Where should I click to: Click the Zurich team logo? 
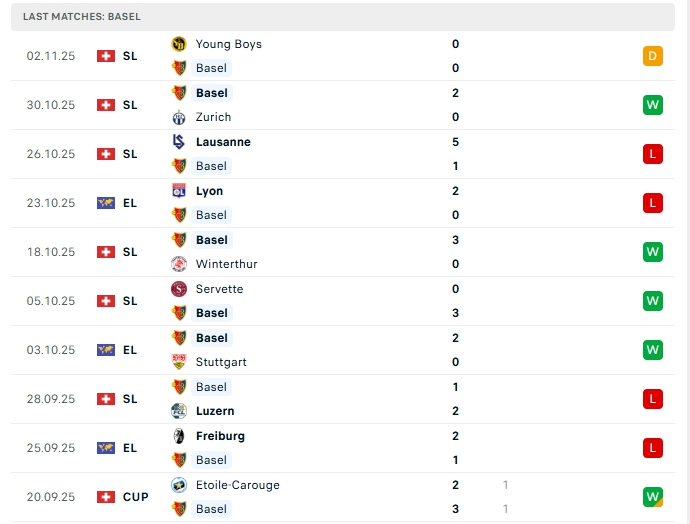(179, 117)
